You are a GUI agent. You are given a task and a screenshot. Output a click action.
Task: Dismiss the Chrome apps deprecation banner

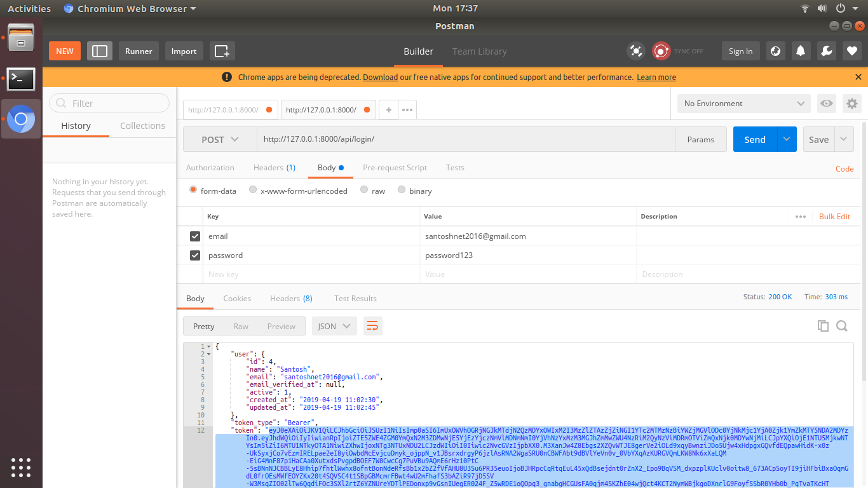858,77
